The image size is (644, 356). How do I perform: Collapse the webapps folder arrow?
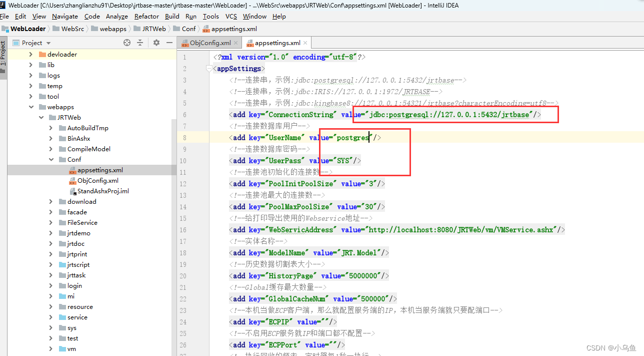point(30,107)
